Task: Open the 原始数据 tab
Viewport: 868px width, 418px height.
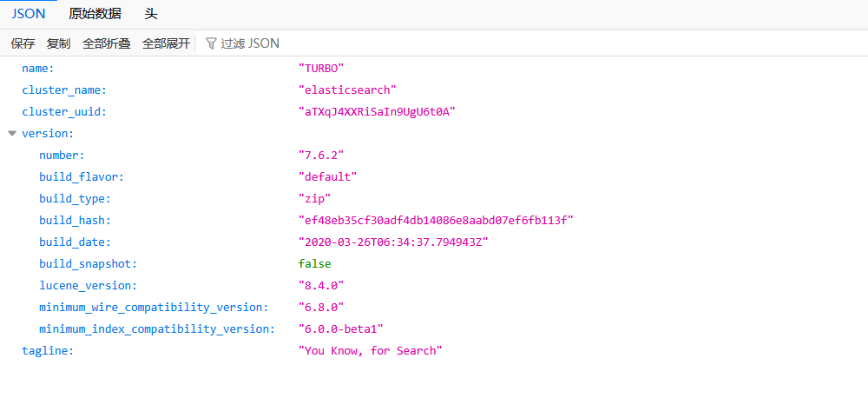Action: pyautogui.click(x=95, y=14)
